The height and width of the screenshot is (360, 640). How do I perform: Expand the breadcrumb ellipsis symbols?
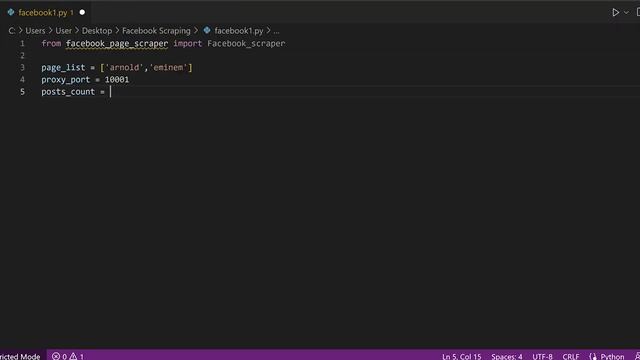(276, 31)
